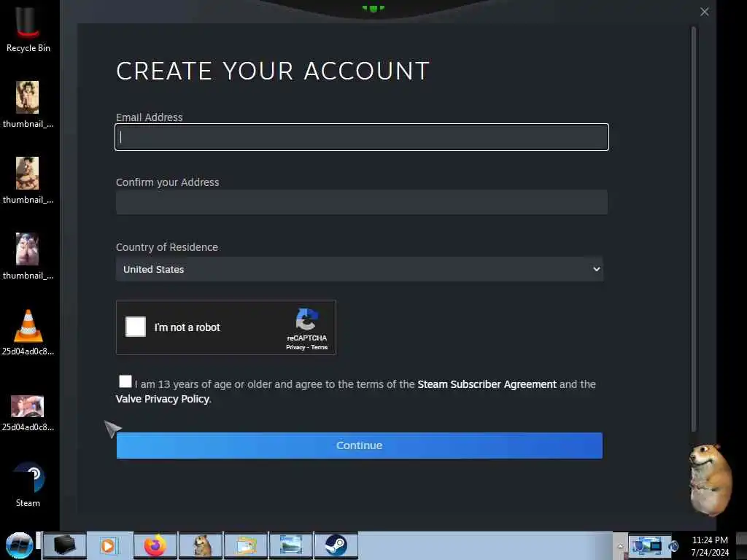Click the Continue button
Viewport: 747px width, 560px height.
(359, 446)
